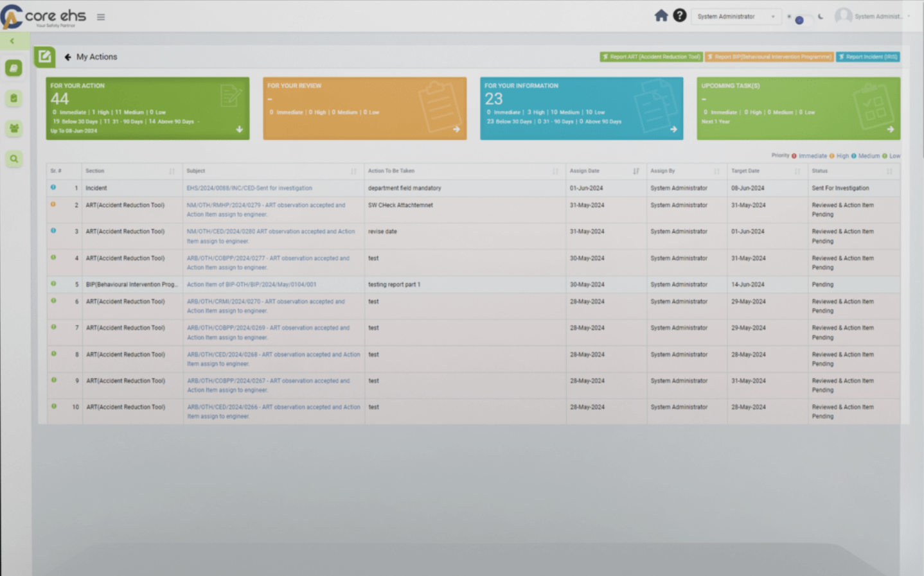Viewport: 924px width, 576px height.
Task: Open the search panel from the left sidebar
Action: 13,159
